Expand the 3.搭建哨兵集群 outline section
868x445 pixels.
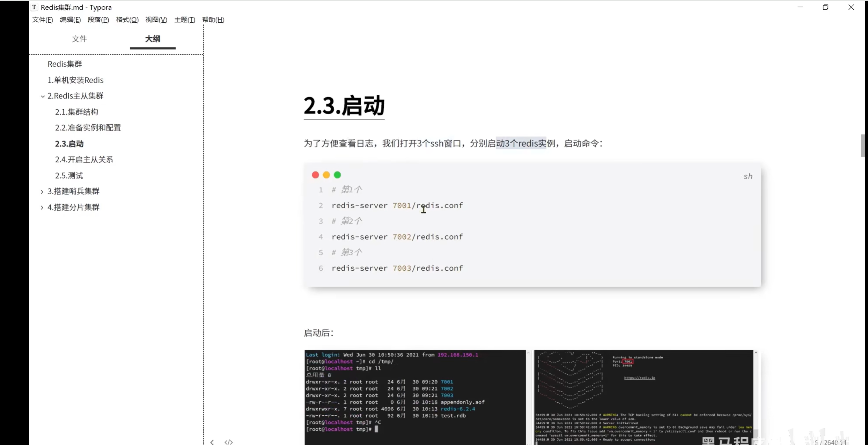pos(42,191)
